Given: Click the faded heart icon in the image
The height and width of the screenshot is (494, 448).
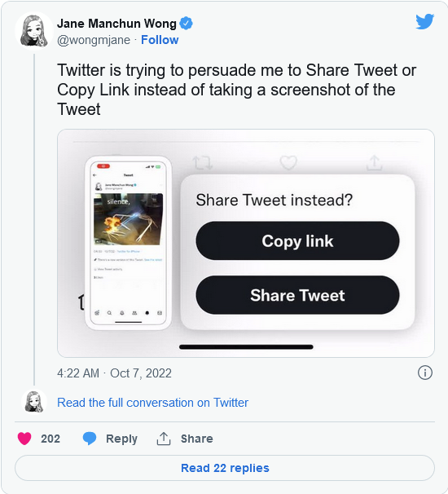Looking at the screenshot, I should tap(288, 162).
